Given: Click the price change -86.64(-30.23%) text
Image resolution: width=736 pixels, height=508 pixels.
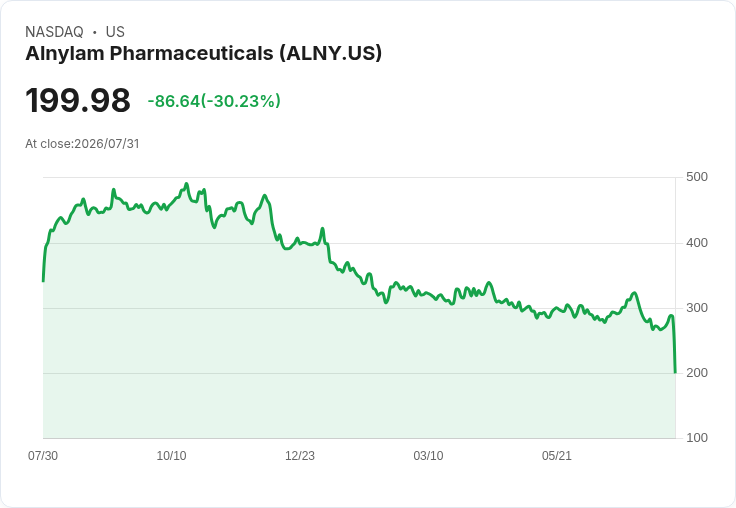Looking at the screenshot, I should (214, 101).
